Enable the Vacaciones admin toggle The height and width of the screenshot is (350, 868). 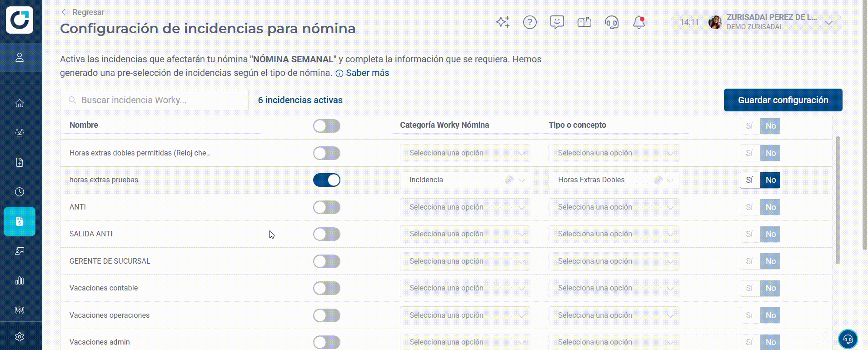pyautogui.click(x=327, y=342)
